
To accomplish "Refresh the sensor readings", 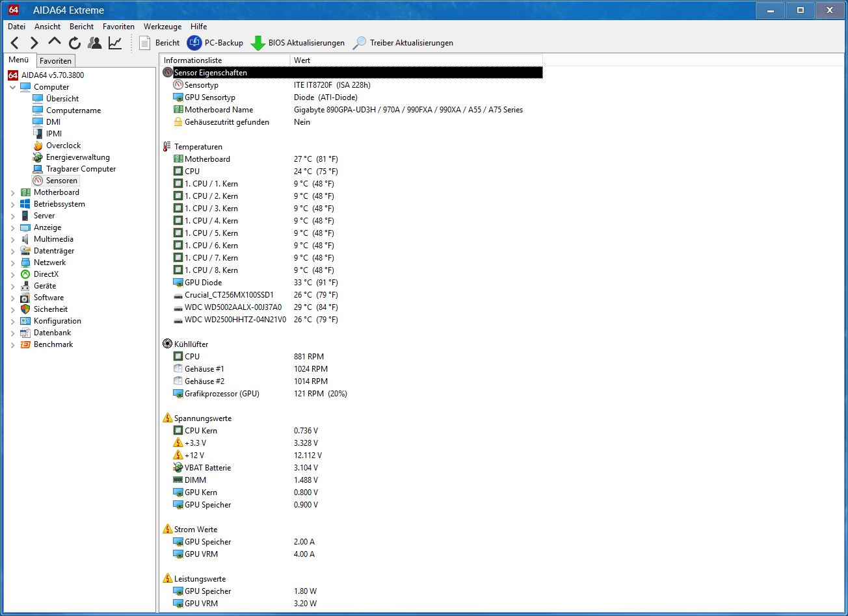I will [x=75, y=43].
